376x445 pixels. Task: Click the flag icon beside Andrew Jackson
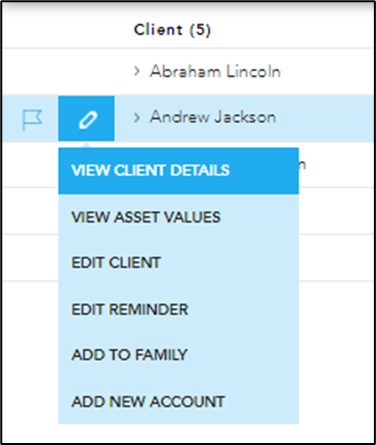pos(32,120)
